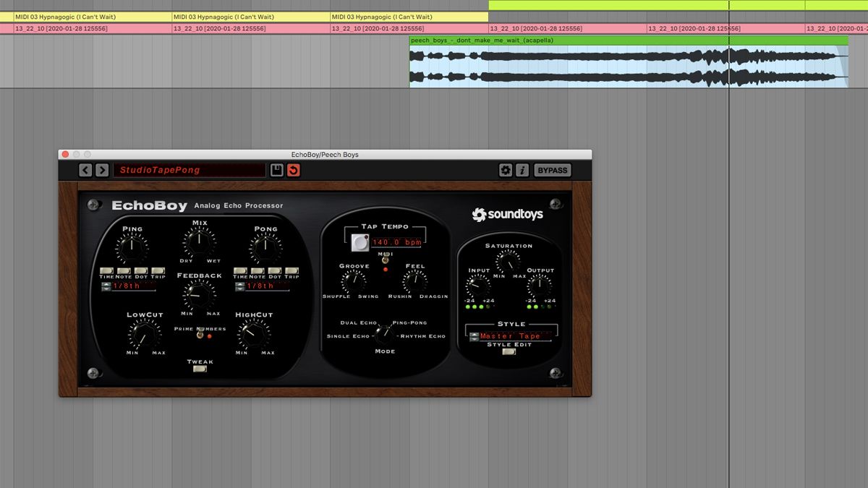
Task: Set mode to Rhythm Echo label
Action: click(423, 336)
